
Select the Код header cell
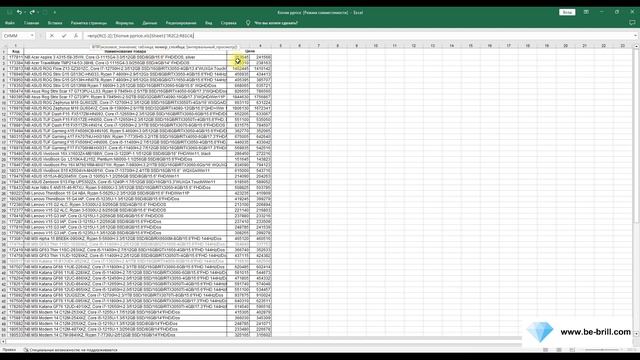16,51
